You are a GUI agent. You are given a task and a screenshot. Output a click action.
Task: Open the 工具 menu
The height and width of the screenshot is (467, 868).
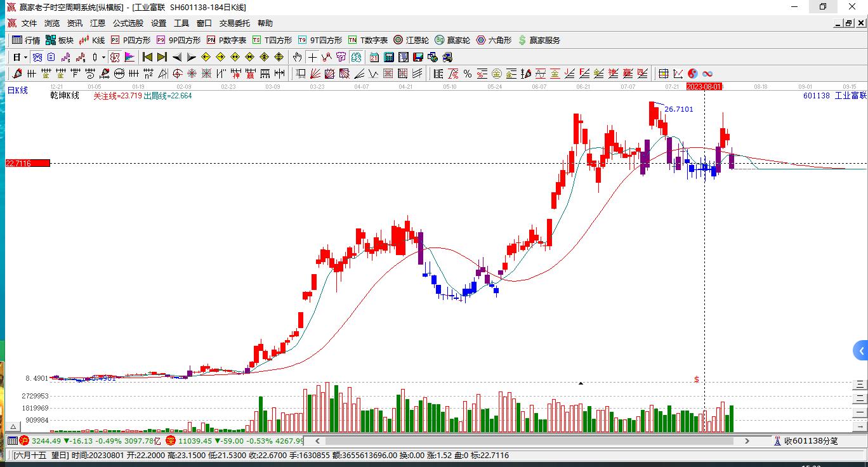click(181, 23)
